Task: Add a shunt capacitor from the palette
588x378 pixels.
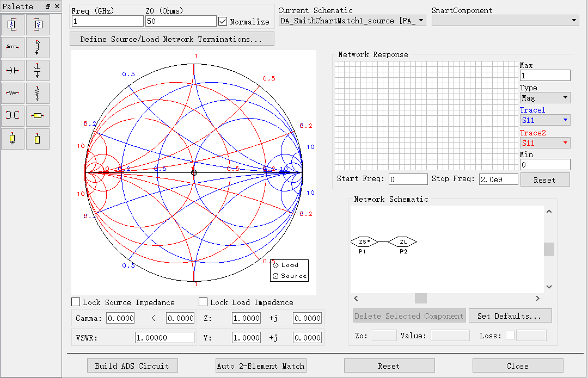Action: [x=38, y=70]
